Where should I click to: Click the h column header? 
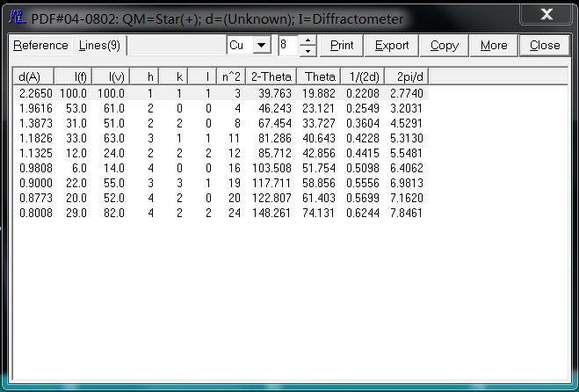(x=144, y=76)
